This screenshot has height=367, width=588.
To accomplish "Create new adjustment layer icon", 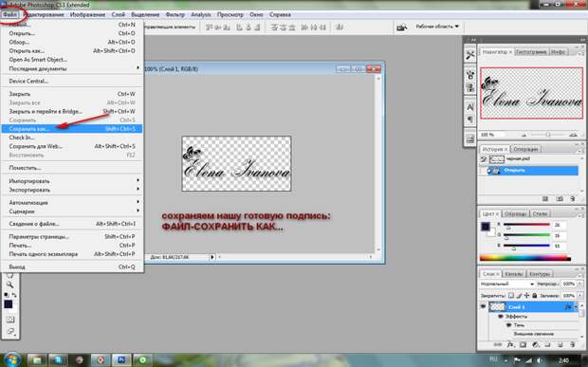I will click(536, 344).
